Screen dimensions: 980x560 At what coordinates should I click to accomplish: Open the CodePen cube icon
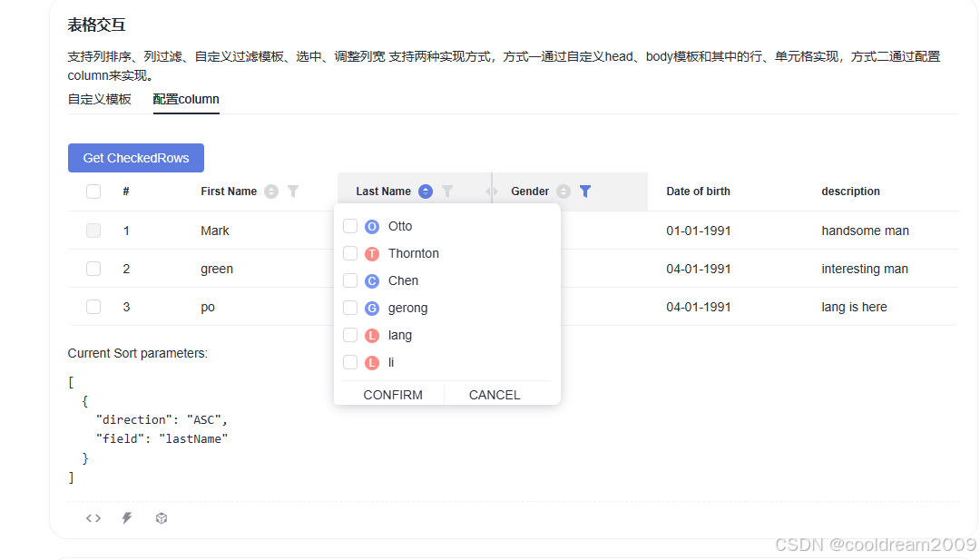161,517
